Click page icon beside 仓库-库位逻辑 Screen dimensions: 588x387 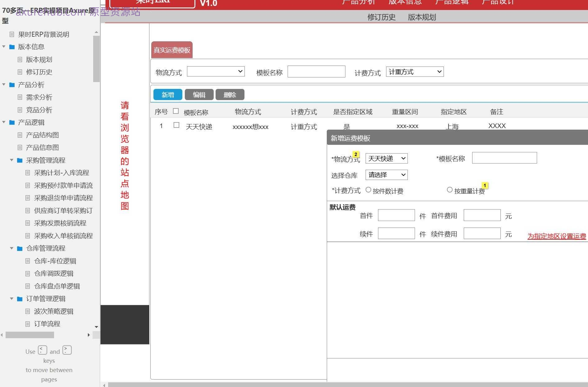28,261
